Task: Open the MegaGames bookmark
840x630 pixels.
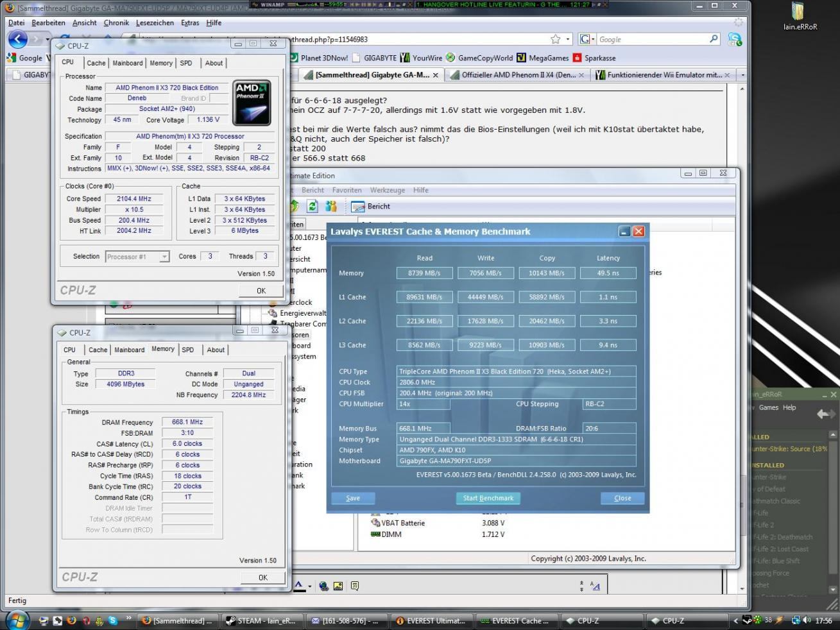Action: [543, 58]
